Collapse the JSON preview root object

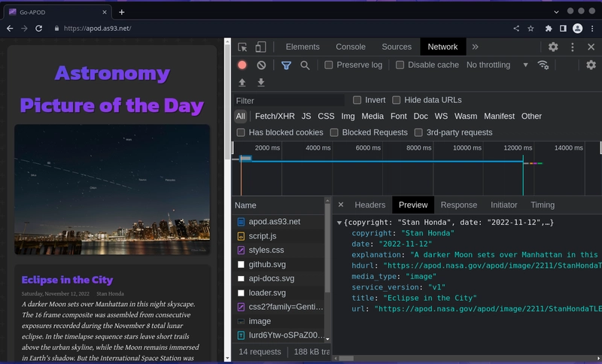[339, 223]
